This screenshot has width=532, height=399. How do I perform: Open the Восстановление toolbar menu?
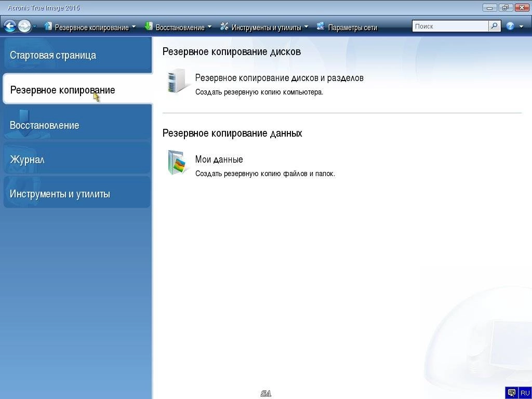(x=180, y=28)
